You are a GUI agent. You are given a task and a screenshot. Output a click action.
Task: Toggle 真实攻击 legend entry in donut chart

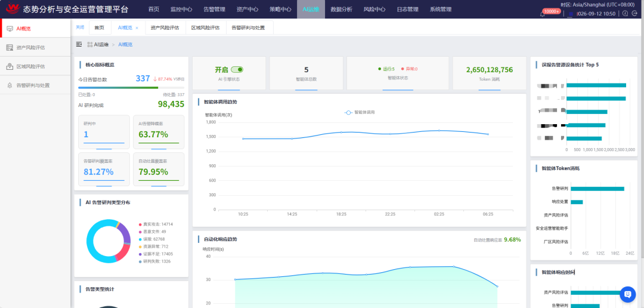155,224
